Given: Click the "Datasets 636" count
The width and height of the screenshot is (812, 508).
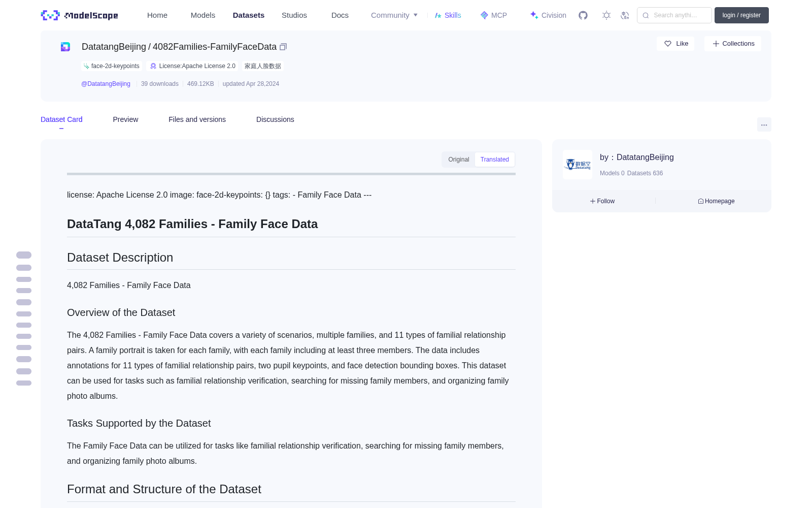Looking at the screenshot, I should click(x=645, y=173).
